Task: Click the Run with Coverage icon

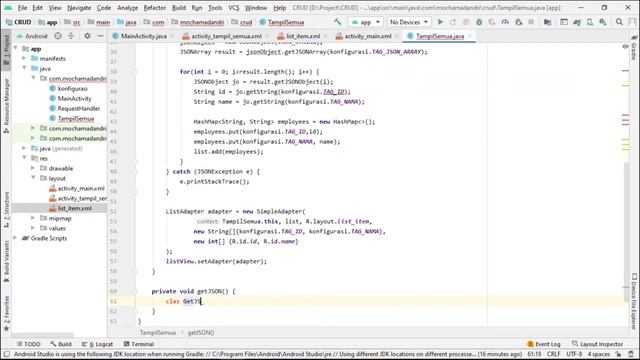Action: (492, 22)
